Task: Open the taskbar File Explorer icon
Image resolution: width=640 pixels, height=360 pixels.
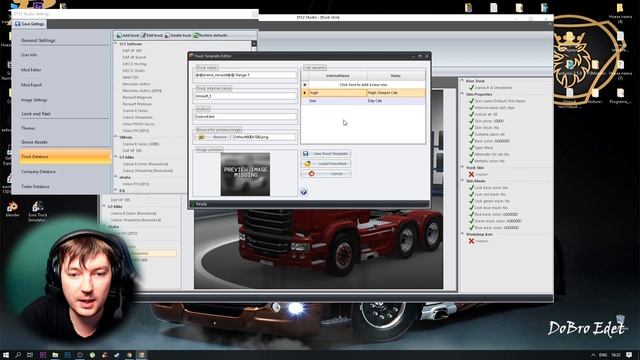Action: 55,355
